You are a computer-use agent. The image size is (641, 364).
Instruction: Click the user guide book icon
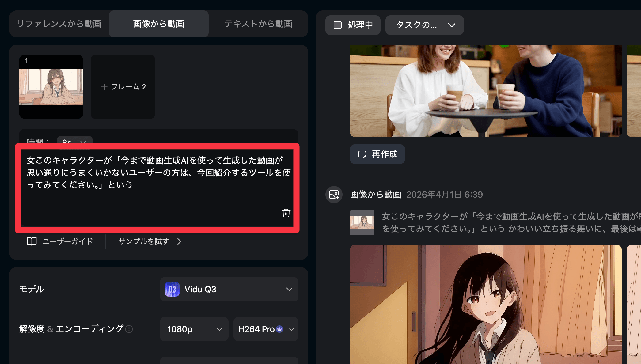32,241
